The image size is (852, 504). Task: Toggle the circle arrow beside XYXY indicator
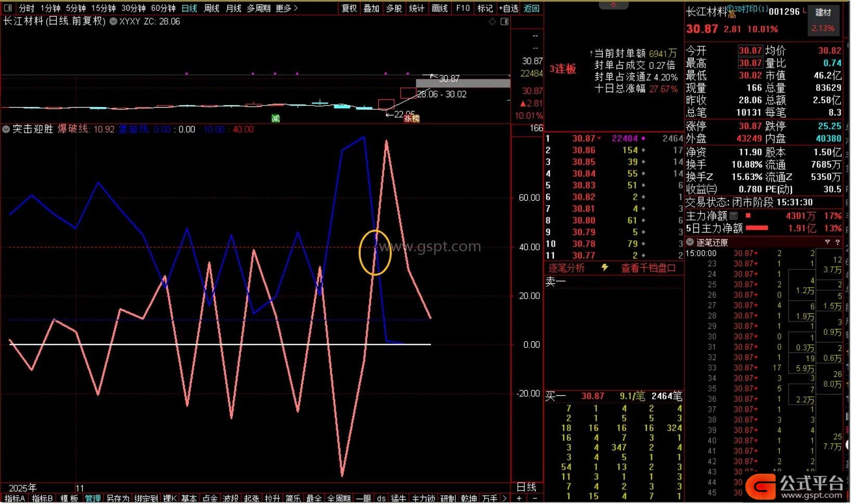tap(113, 21)
